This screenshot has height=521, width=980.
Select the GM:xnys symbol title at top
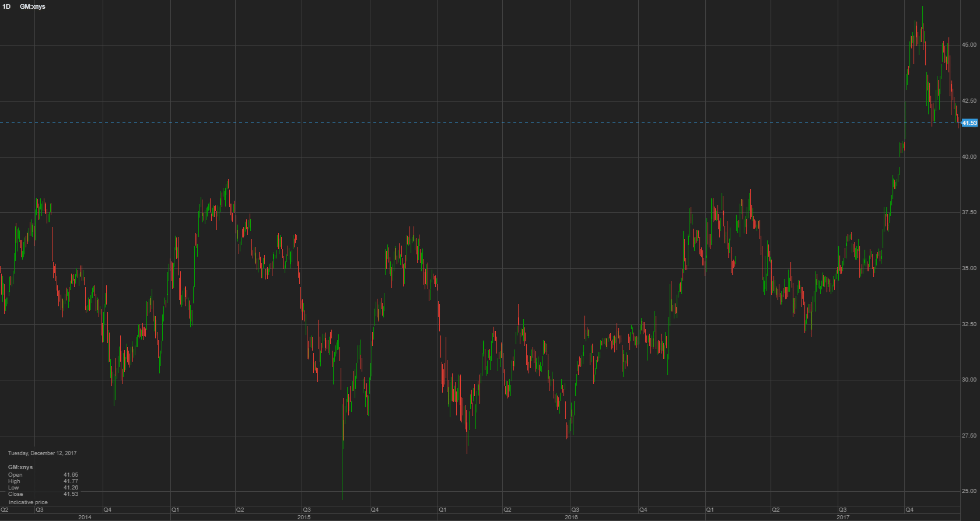33,6
